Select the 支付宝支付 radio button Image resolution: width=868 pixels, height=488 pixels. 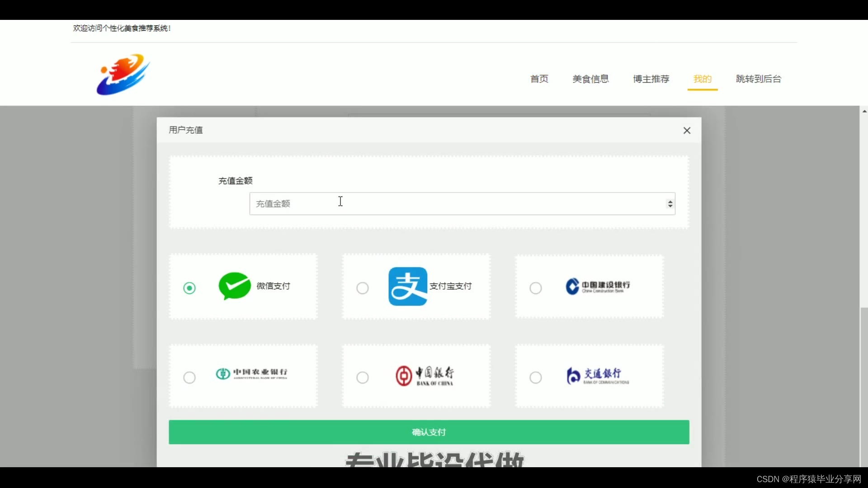[x=363, y=288]
